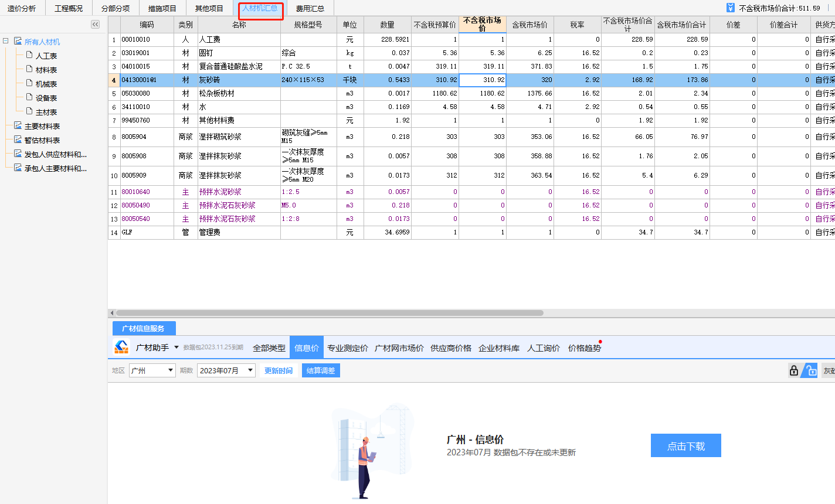Switch to the 造价分析 tab
835x504 pixels.
click(x=22, y=8)
